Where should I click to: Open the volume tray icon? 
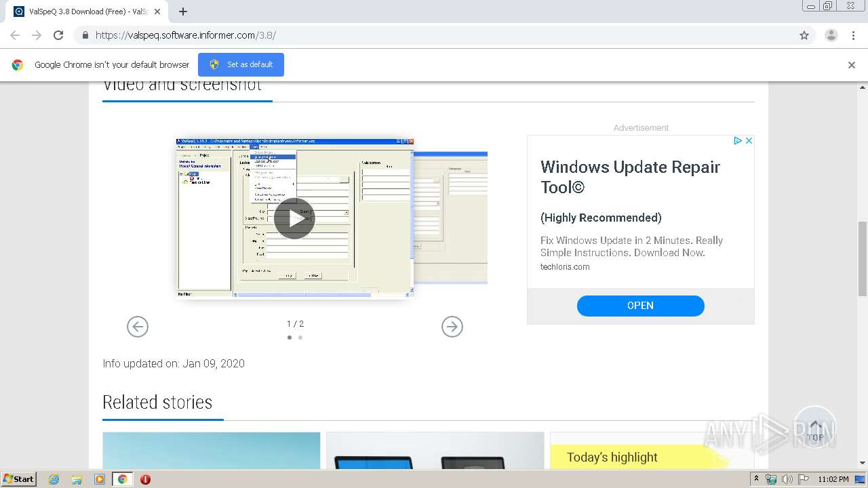[x=787, y=479]
